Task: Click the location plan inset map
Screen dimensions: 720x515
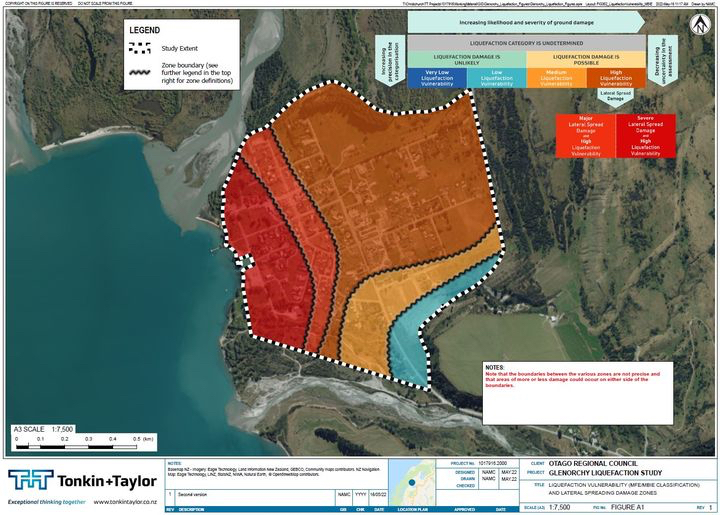Action: tap(410, 477)
